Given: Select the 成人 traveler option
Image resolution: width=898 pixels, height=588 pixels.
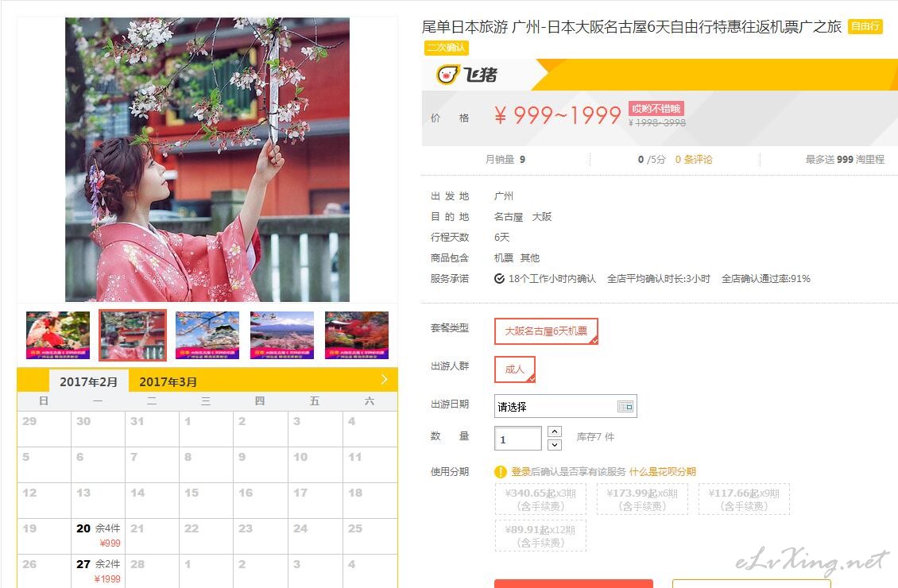Looking at the screenshot, I should point(514,369).
